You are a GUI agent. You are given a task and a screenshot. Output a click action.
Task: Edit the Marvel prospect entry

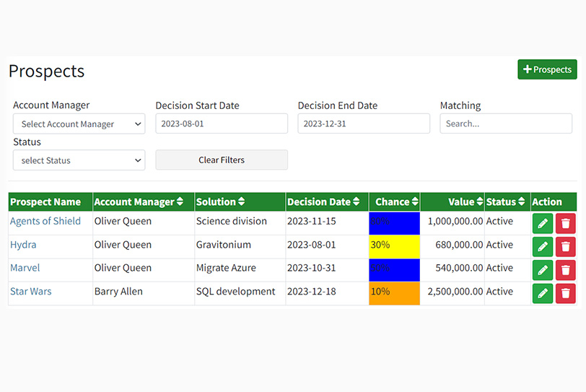pyautogui.click(x=543, y=270)
